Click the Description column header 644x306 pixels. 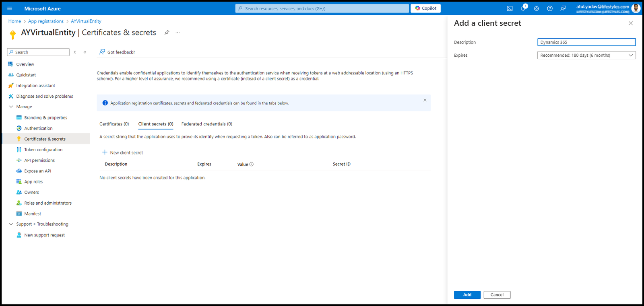click(116, 164)
